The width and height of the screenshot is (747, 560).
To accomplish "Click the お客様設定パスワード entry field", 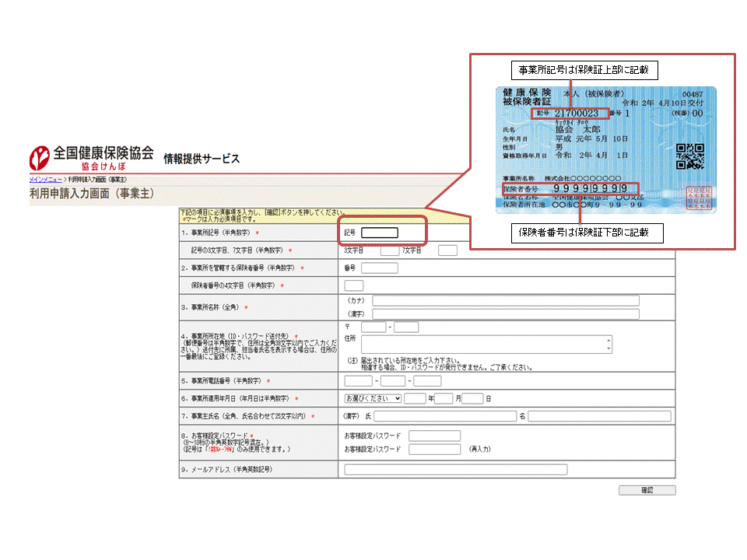I will (433, 436).
